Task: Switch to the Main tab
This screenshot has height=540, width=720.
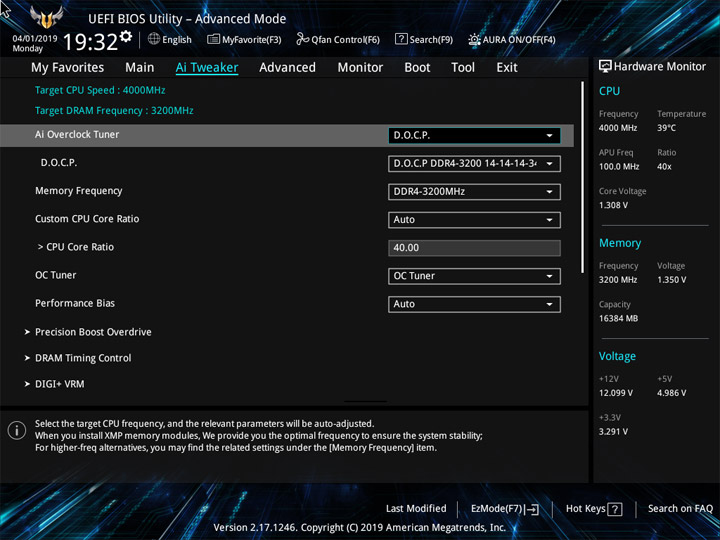Action: click(140, 68)
